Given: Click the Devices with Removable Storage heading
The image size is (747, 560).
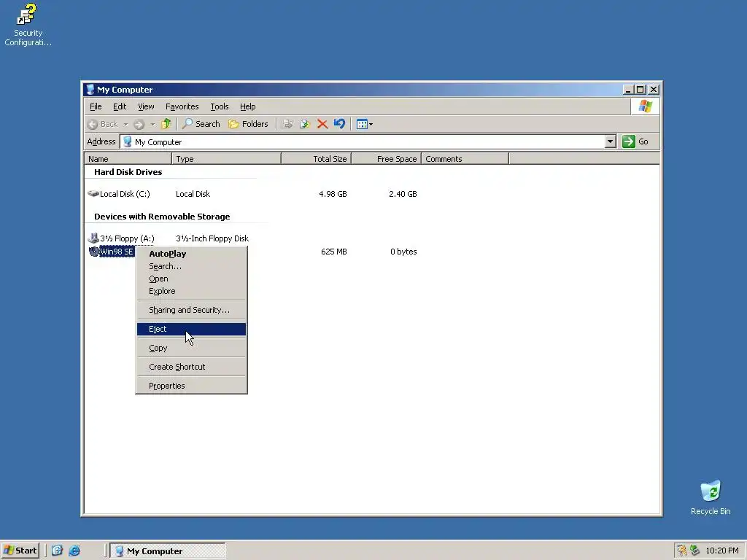Looking at the screenshot, I should [162, 216].
